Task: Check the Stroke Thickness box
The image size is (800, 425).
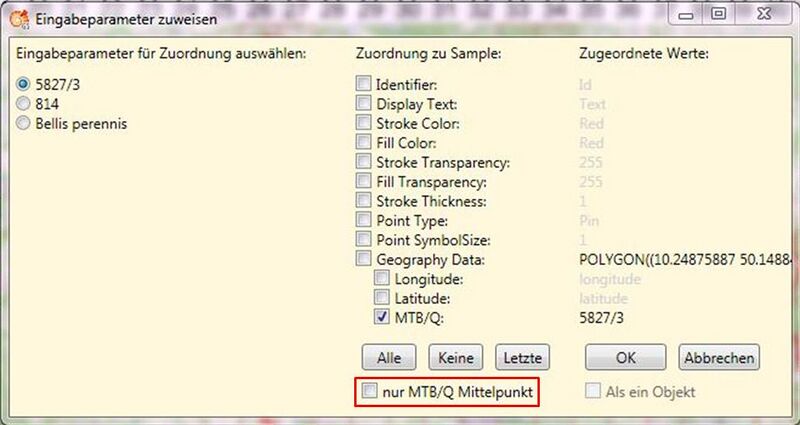Action: tap(363, 200)
